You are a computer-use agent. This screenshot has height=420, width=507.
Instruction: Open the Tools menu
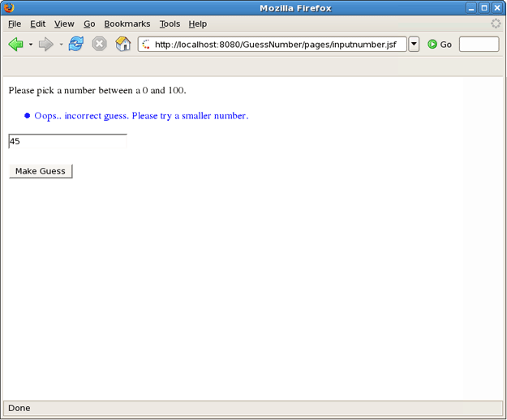170,24
